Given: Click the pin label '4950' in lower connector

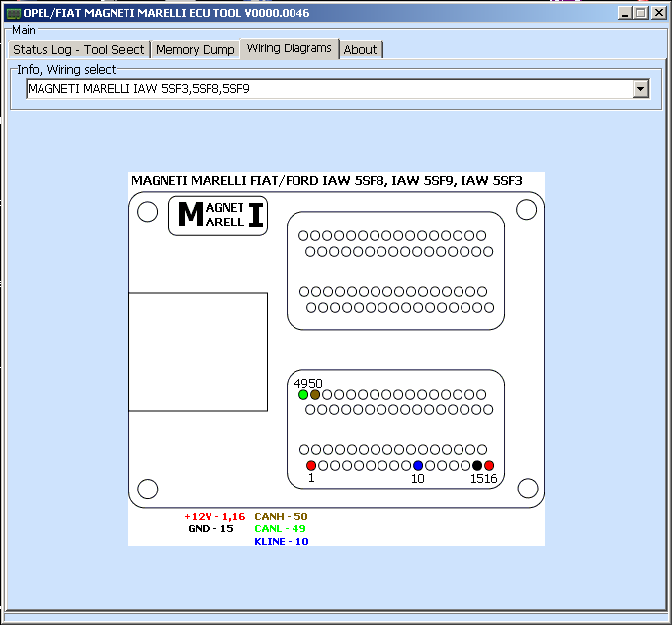Looking at the screenshot, I should click(308, 383).
